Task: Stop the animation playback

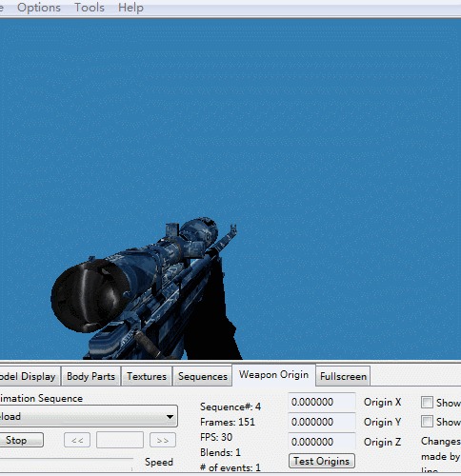Action: (21, 440)
